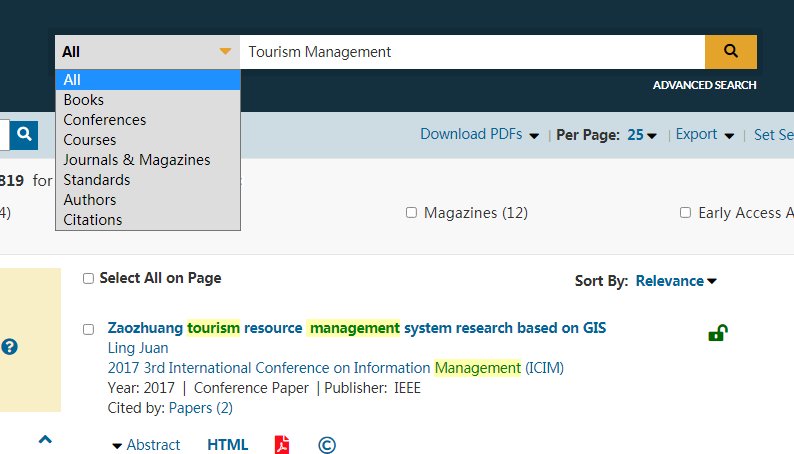Select Journals & Magazines from the list
794x454 pixels.
[136, 160]
